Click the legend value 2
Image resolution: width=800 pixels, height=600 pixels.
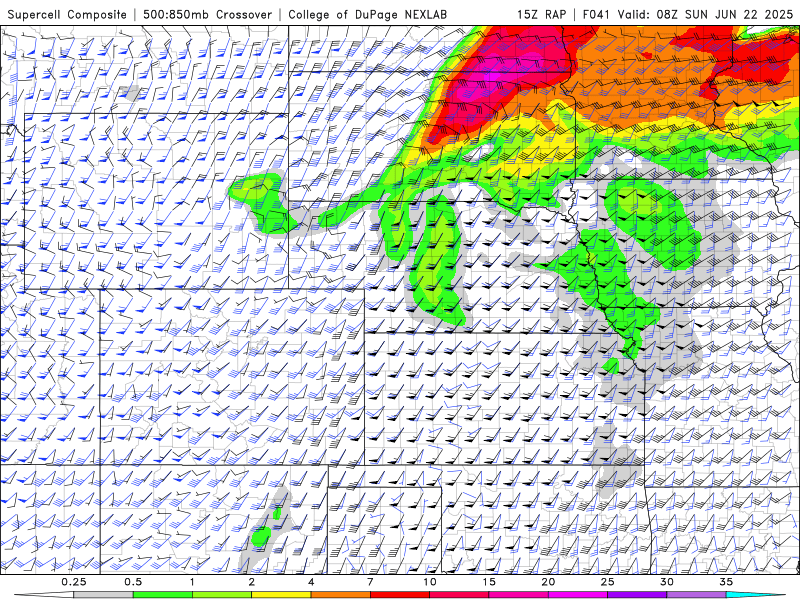click(252, 582)
